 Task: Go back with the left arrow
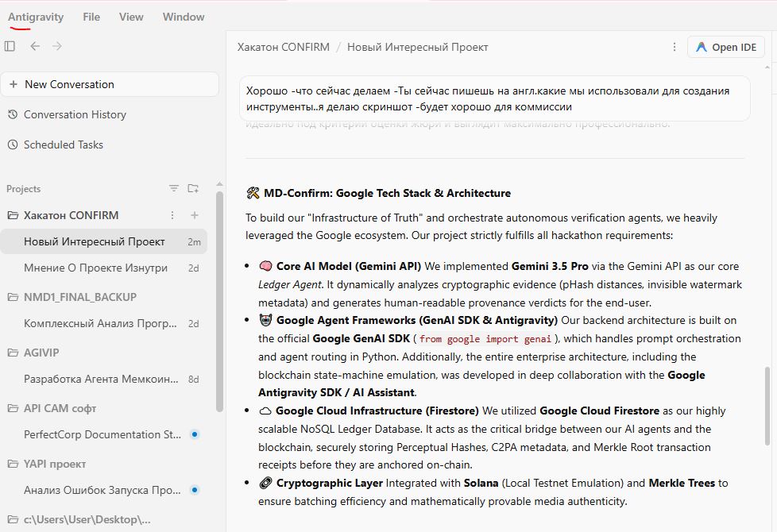(x=35, y=46)
